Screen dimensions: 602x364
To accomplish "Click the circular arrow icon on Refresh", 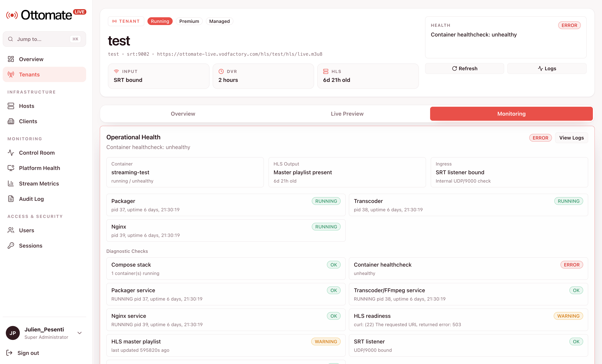I will (x=454, y=69).
